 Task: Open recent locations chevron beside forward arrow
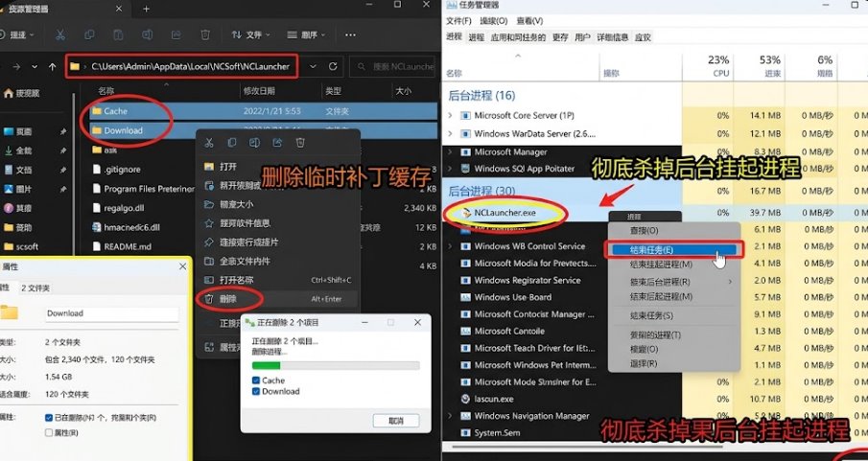pyautogui.click(x=35, y=66)
